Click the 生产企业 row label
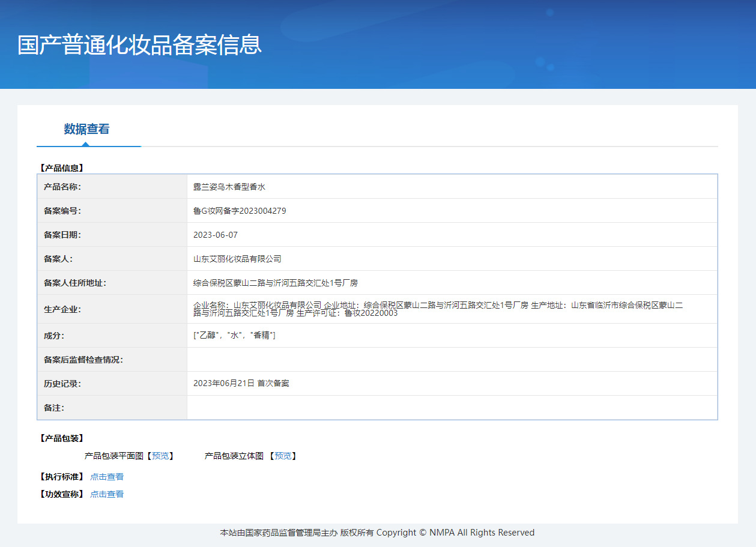 point(62,309)
